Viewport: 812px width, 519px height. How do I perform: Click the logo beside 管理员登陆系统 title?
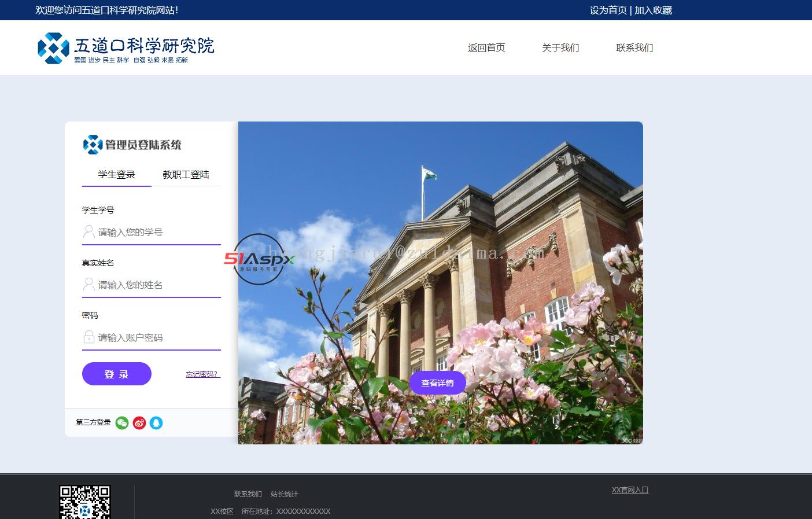pos(93,145)
